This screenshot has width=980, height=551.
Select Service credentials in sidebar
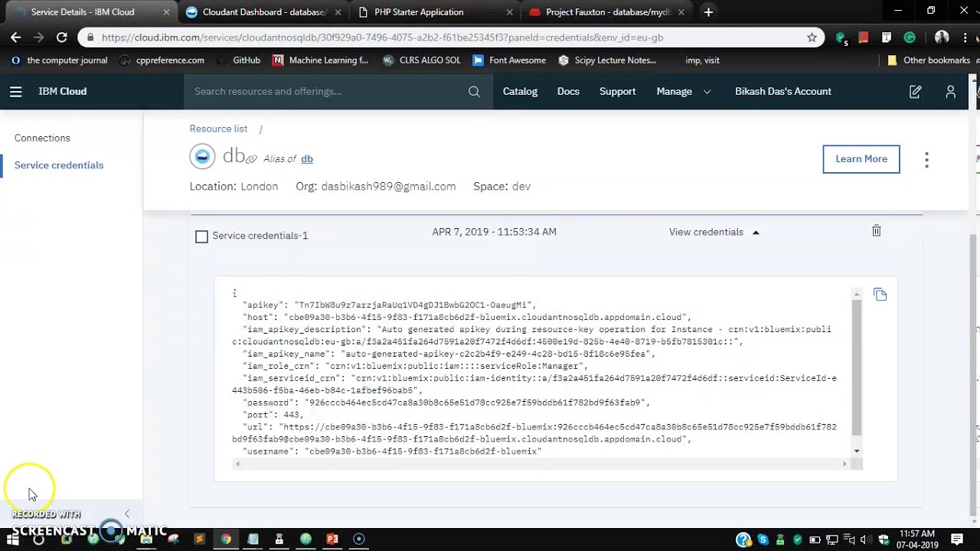tap(59, 165)
